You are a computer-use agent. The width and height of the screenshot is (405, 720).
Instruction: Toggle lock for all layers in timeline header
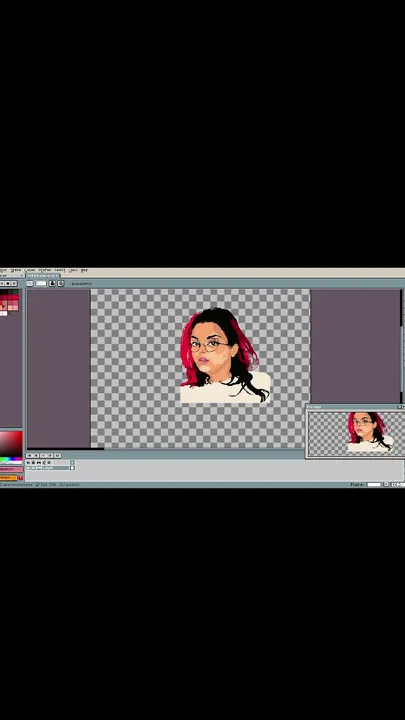coord(33,462)
